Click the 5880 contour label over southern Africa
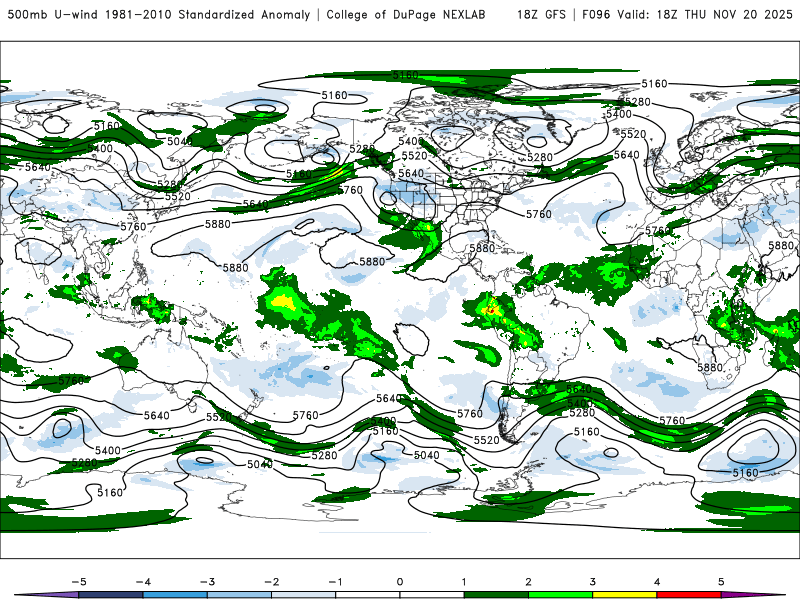Screen dimensions: 800x600 (710, 367)
